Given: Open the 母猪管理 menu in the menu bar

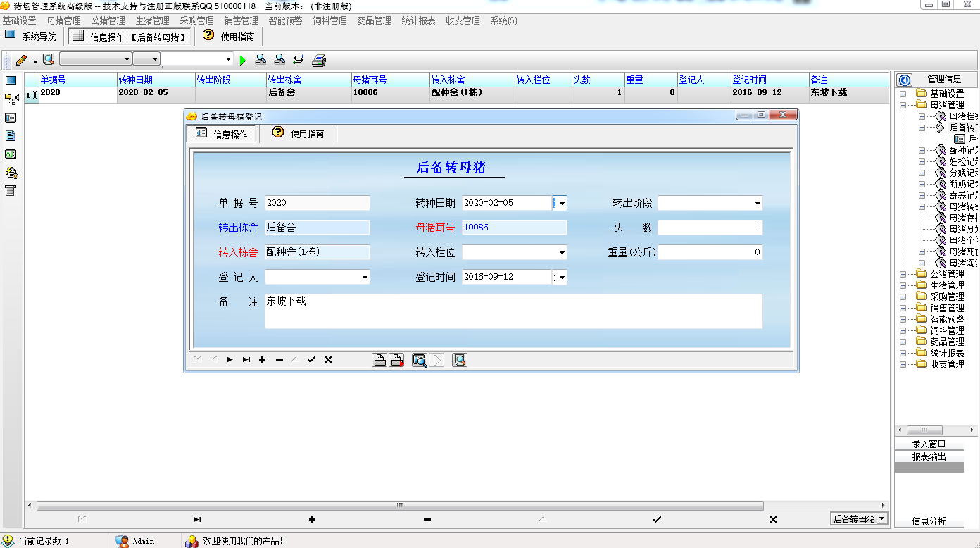Looking at the screenshot, I should coord(64,20).
